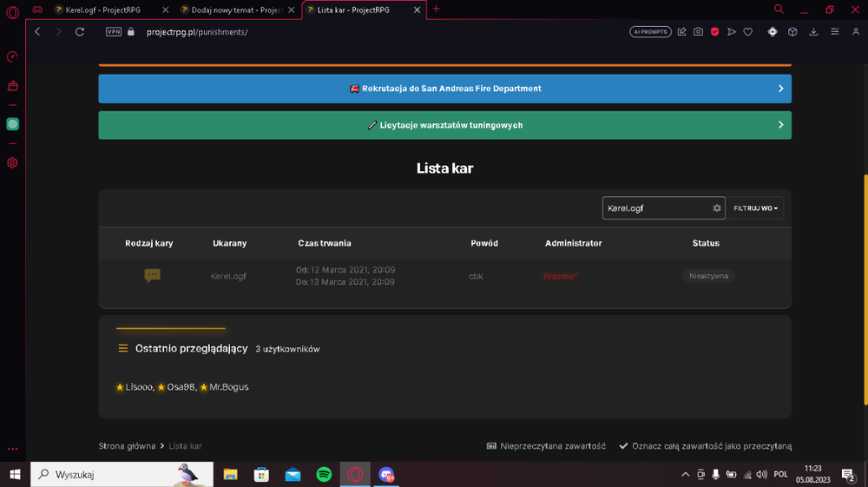Open Nieprzeczytana zawartość link
Viewport: 868px width, 487px height.
point(546,446)
